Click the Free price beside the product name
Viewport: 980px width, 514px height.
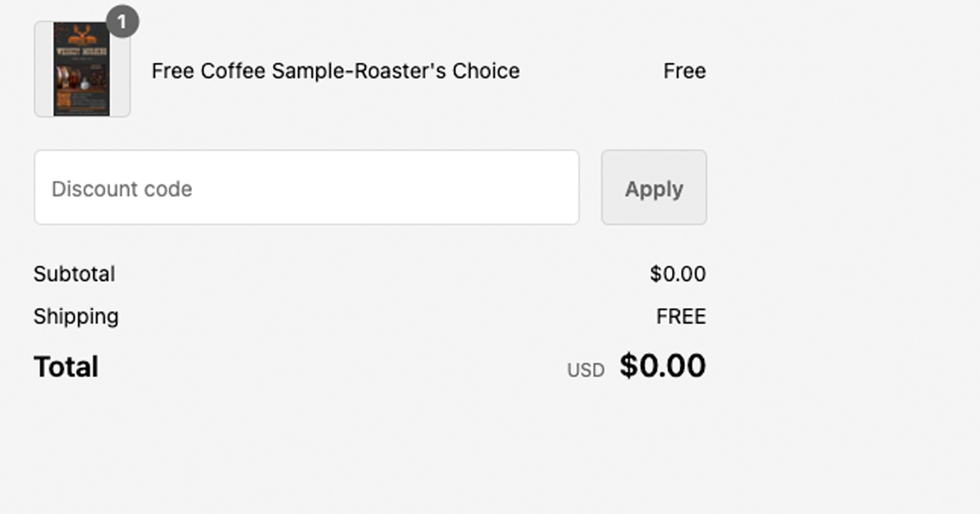click(684, 71)
